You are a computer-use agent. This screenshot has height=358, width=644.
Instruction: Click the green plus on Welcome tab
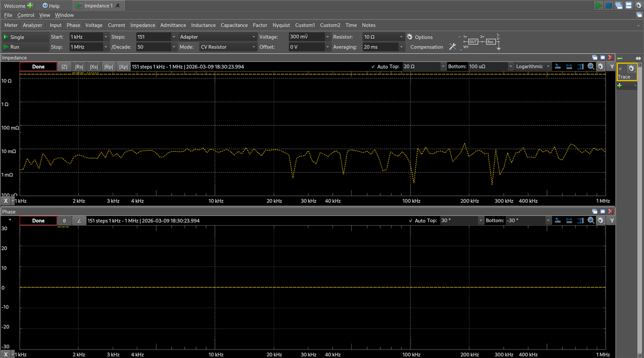click(x=31, y=6)
